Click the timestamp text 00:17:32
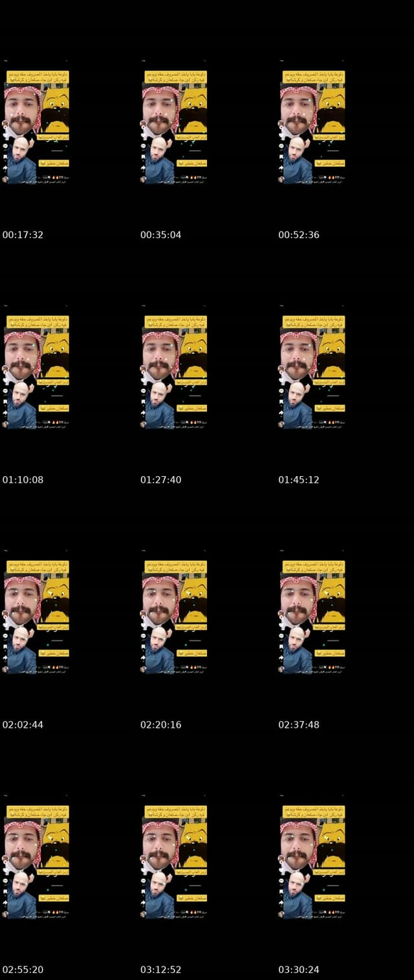The height and width of the screenshot is (980, 414). (23, 235)
